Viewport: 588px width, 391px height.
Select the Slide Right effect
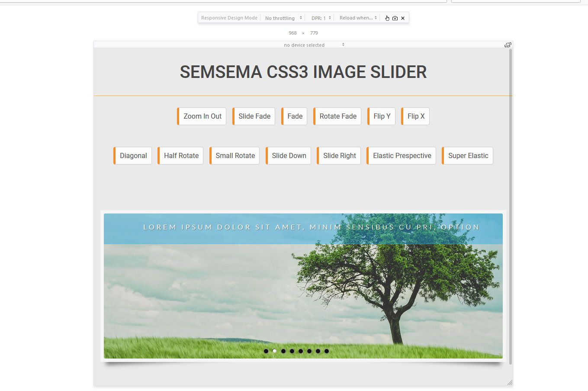[x=339, y=155]
